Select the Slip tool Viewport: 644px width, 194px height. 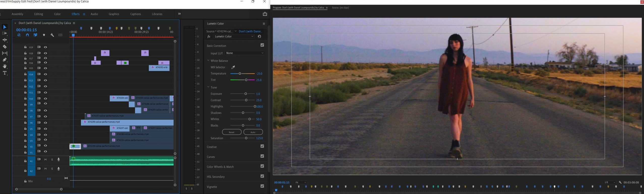point(5,53)
